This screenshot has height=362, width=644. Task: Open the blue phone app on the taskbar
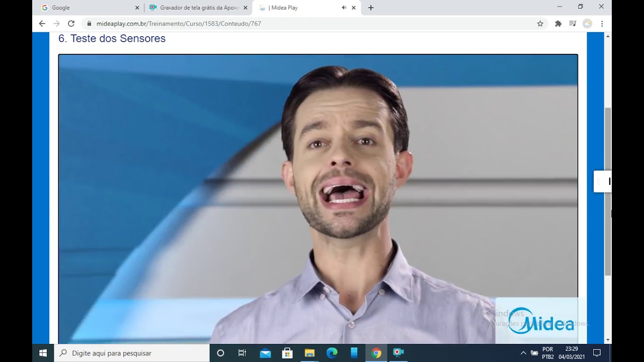[354, 353]
